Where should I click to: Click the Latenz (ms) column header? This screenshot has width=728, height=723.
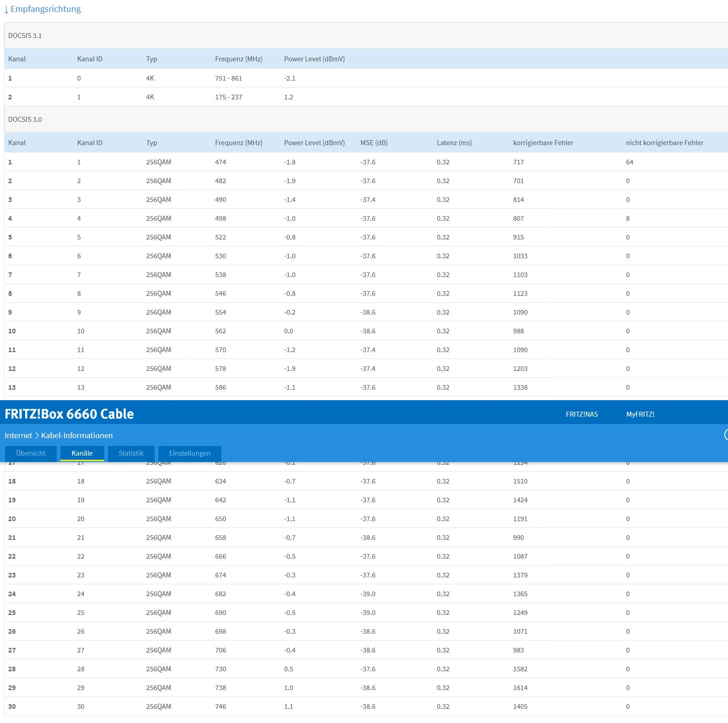tap(454, 143)
